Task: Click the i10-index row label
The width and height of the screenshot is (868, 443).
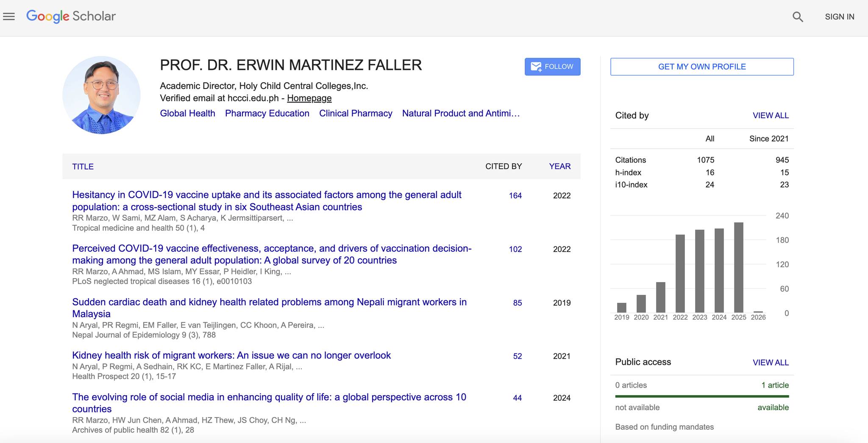Action: (631, 185)
